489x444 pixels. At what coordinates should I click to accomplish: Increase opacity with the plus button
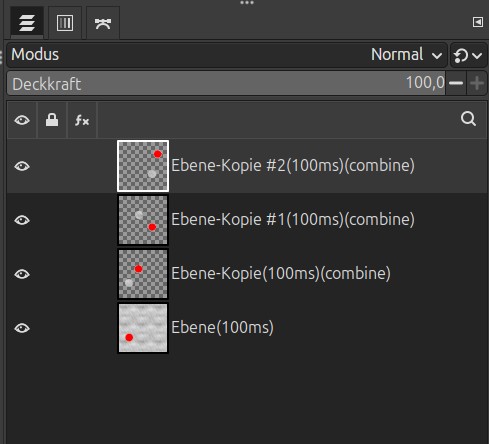477,83
